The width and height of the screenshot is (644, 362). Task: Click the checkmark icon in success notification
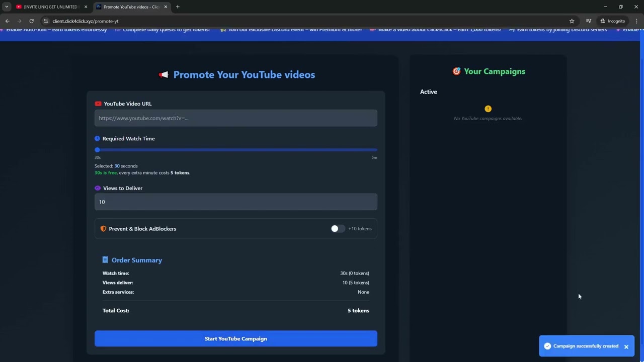pyautogui.click(x=547, y=346)
